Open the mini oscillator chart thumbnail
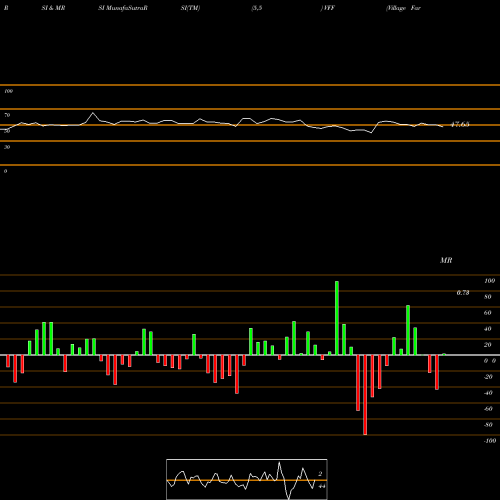This screenshot has height=500, width=500. [247, 479]
